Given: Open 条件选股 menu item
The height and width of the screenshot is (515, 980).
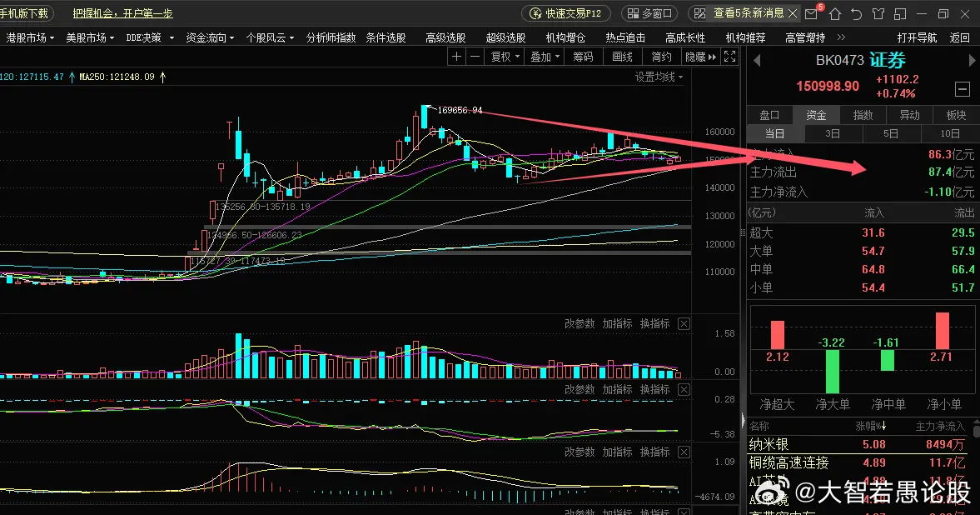Looking at the screenshot, I should [x=386, y=37].
